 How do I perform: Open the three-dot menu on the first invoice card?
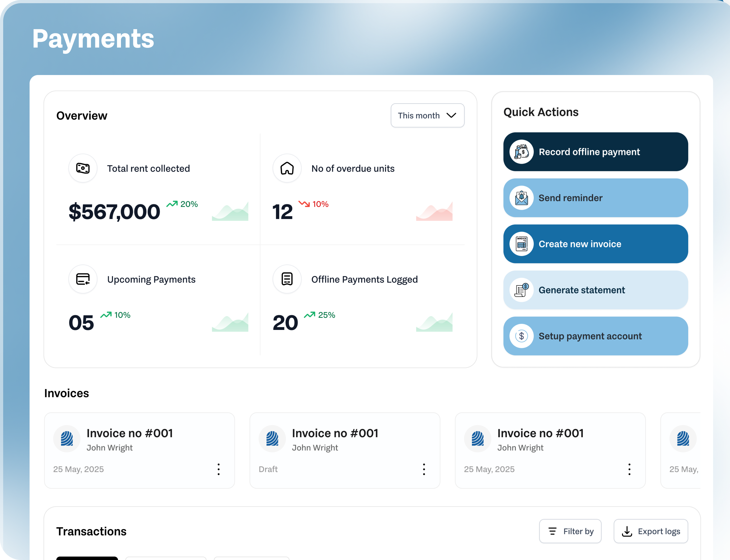(x=219, y=469)
